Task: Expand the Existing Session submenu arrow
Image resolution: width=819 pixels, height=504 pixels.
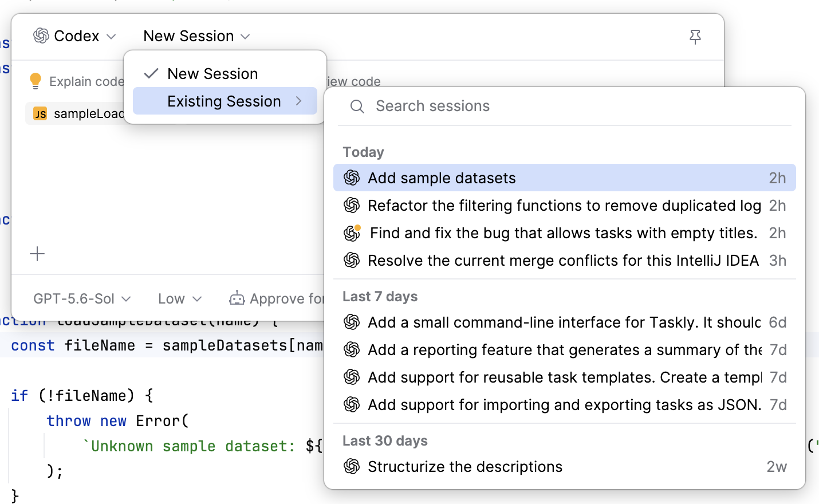Action: 298,101
